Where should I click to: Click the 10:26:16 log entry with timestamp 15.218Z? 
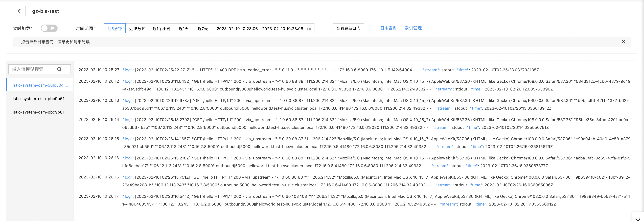(355, 162)
